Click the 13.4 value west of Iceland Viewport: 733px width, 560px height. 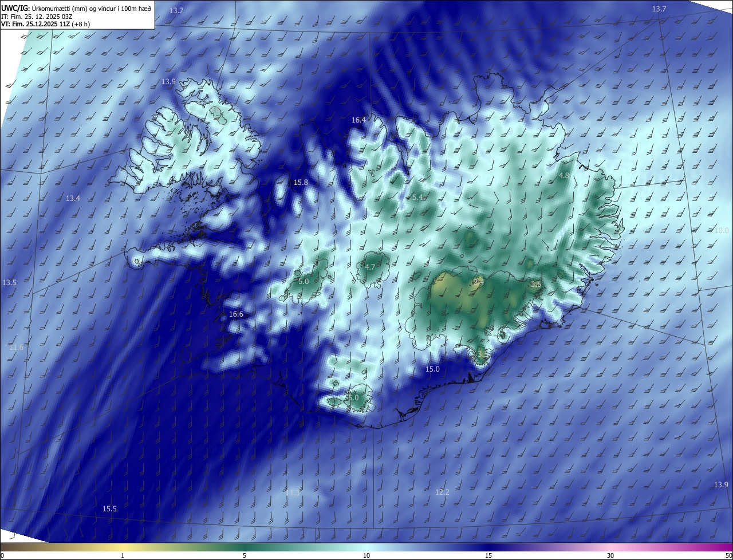coord(73,199)
